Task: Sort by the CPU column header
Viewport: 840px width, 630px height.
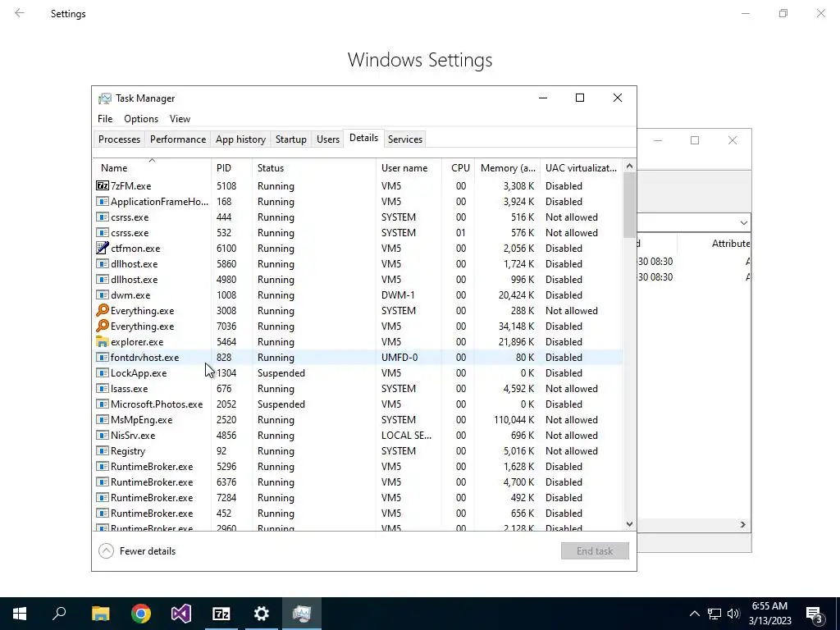Action: point(459,167)
